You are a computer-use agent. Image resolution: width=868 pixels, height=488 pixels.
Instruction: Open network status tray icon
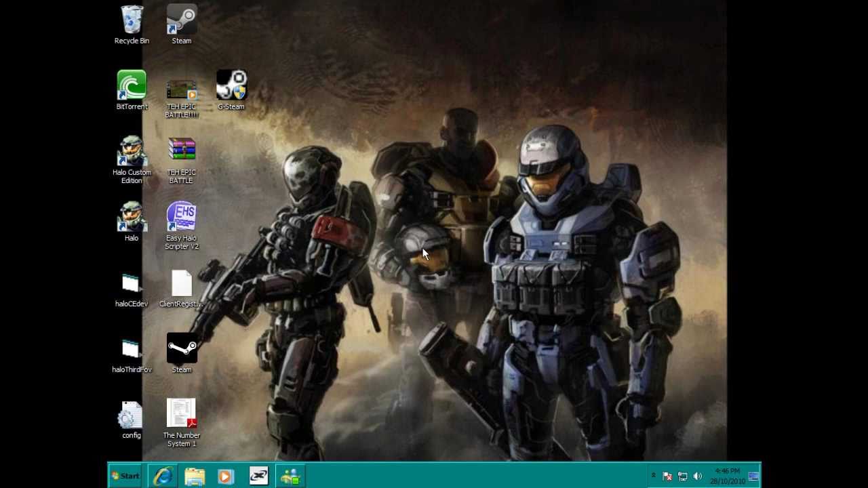tap(682, 476)
